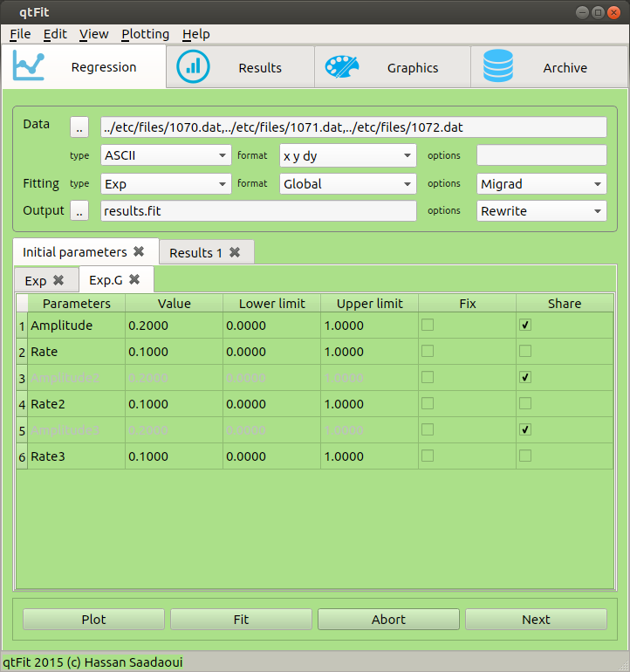Click the data files path field
630x672 pixels.
(x=353, y=127)
